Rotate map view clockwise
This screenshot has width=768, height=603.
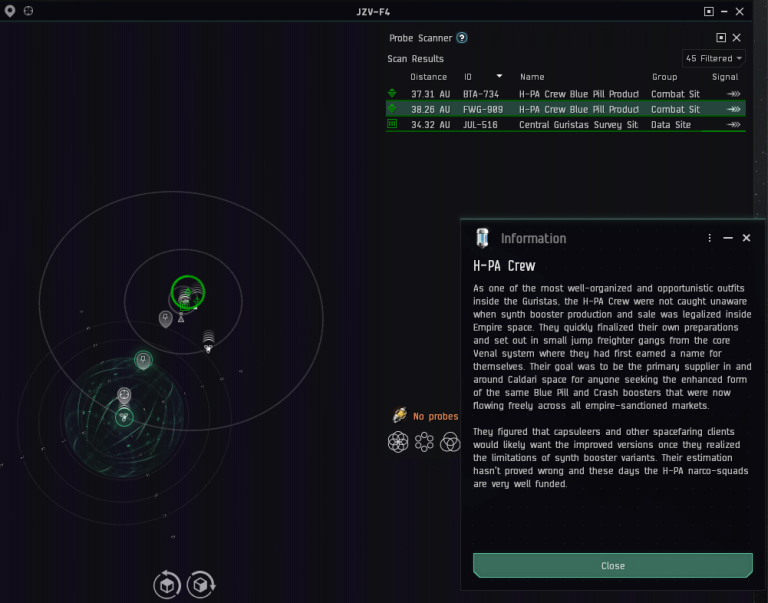click(x=201, y=584)
